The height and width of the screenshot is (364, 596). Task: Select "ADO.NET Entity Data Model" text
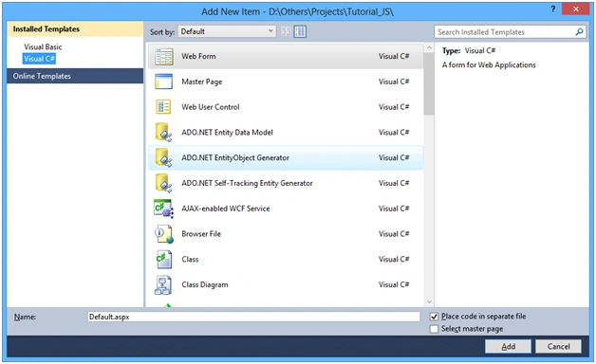[228, 133]
